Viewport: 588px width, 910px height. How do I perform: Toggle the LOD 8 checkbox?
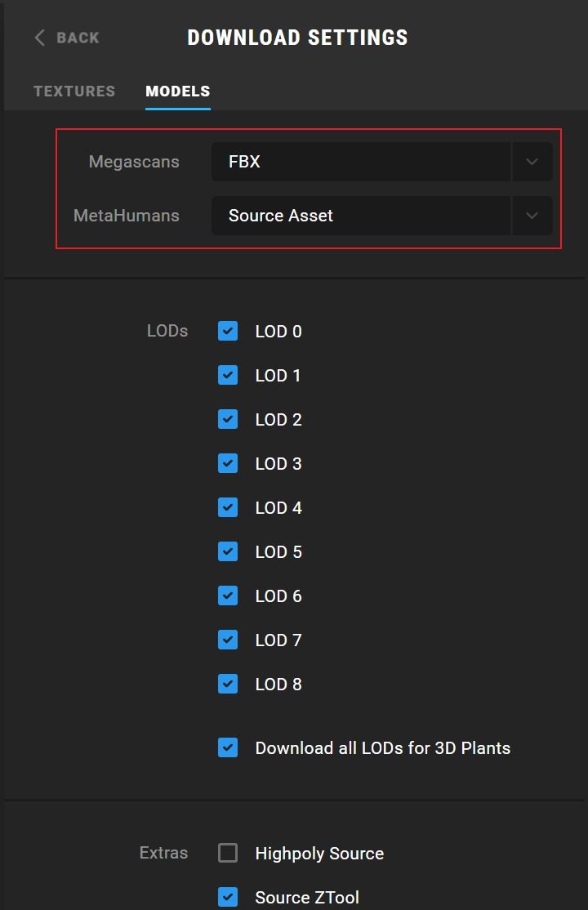pos(228,684)
